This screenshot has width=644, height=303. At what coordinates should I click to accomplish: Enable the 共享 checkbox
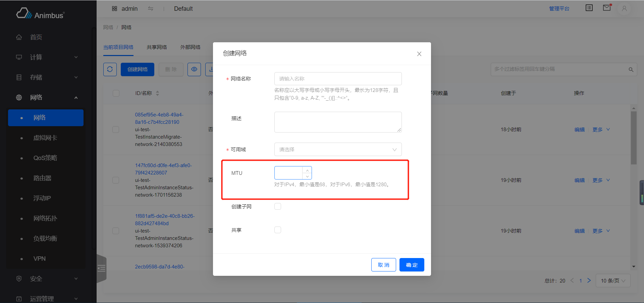277,230
